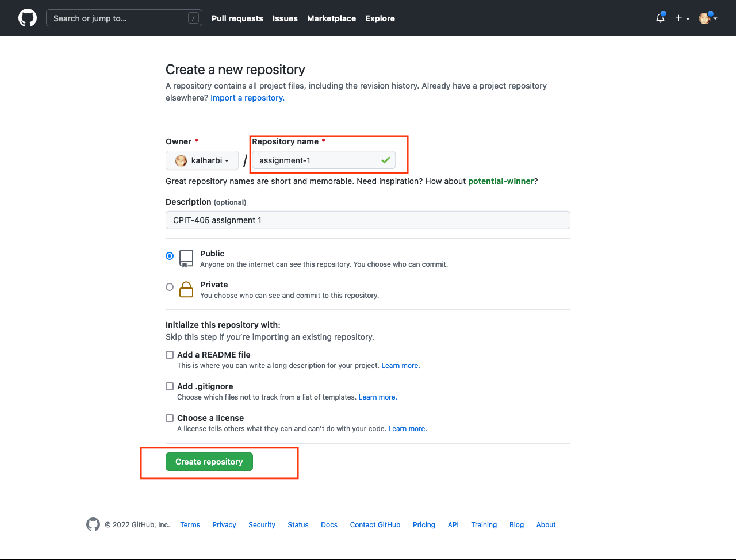The height and width of the screenshot is (560, 736).
Task: Click the Create repository button
Action: pos(209,462)
